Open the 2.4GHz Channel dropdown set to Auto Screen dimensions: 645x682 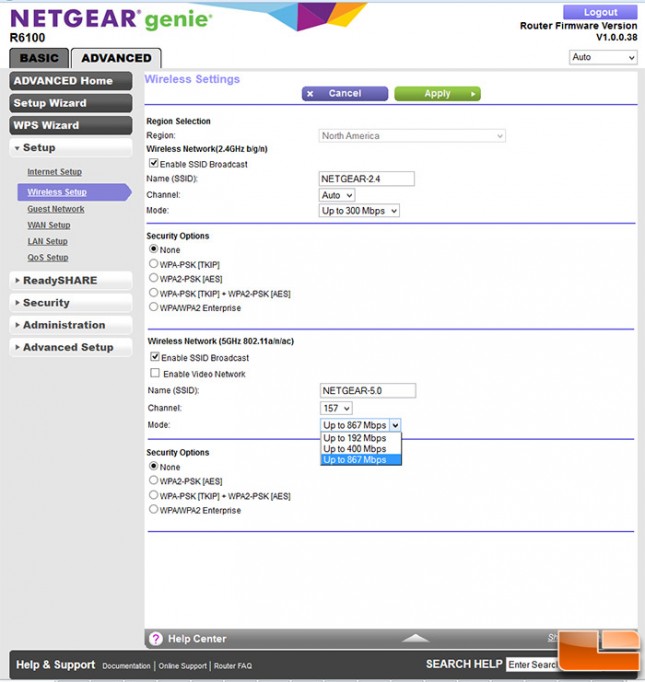tap(337, 195)
